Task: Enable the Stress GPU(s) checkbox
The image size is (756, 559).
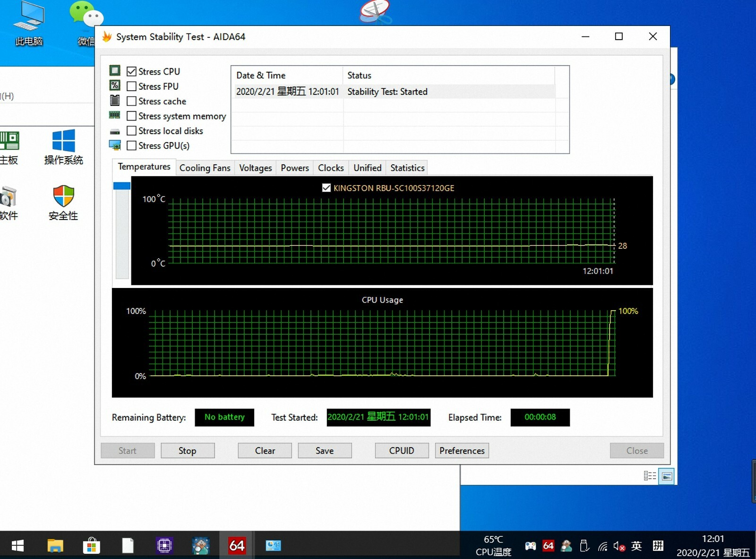Action: [131, 145]
